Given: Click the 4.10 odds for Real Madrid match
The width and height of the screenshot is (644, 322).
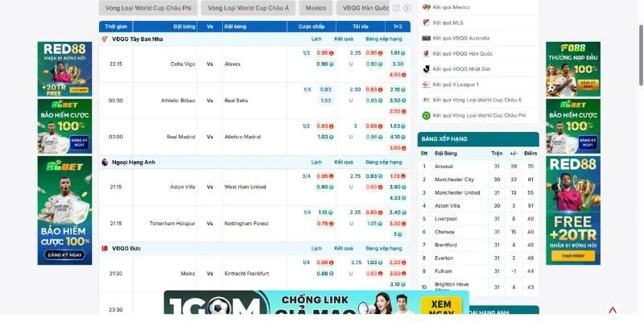Looking at the screenshot, I should [398, 137].
